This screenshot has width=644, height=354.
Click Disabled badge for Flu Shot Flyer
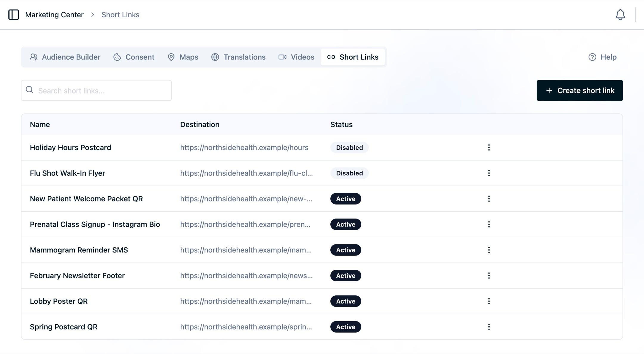(x=349, y=173)
